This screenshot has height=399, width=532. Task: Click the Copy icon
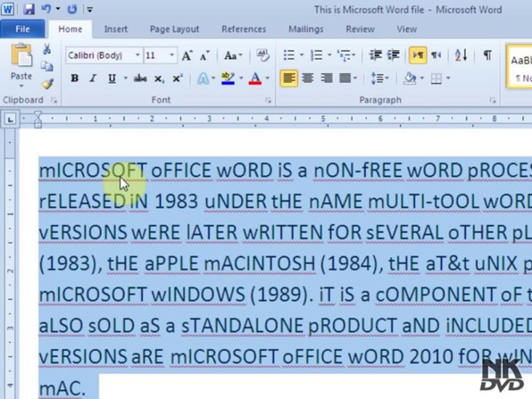coord(47,66)
